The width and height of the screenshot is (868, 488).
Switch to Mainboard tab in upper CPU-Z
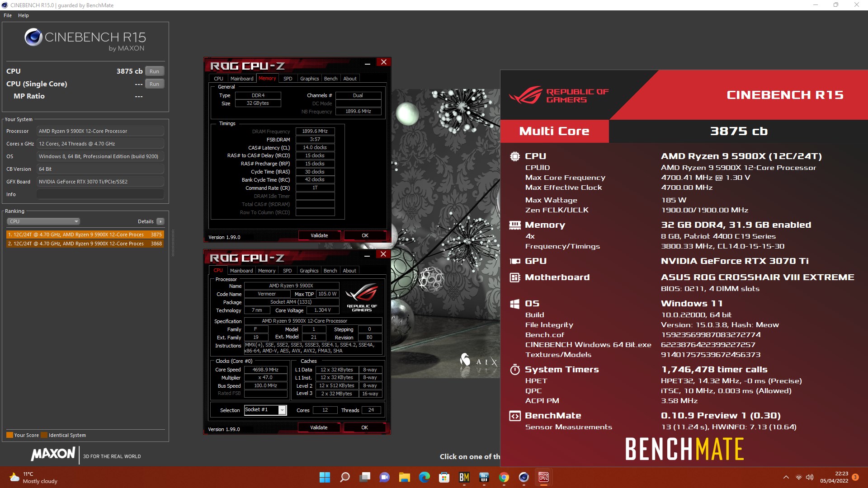[x=242, y=79]
